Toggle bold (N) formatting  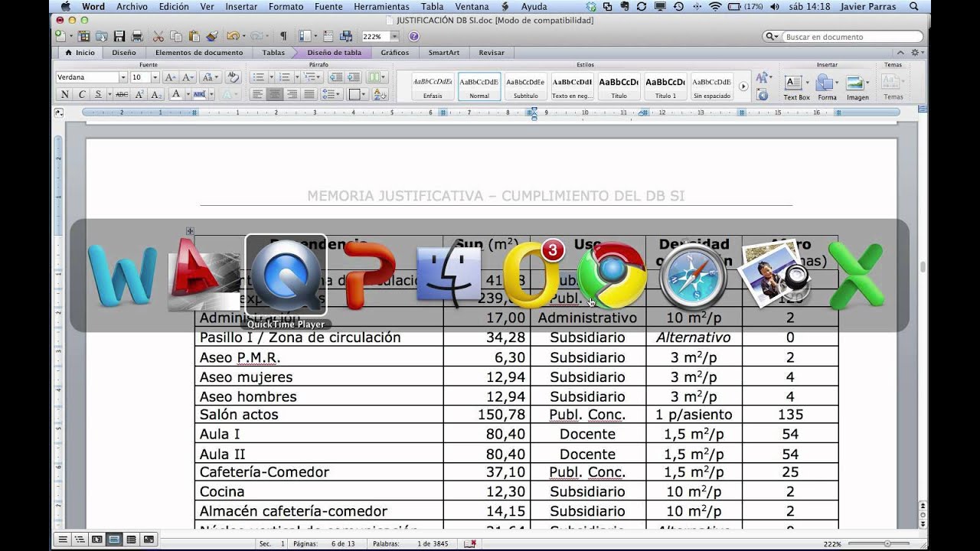point(64,94)
